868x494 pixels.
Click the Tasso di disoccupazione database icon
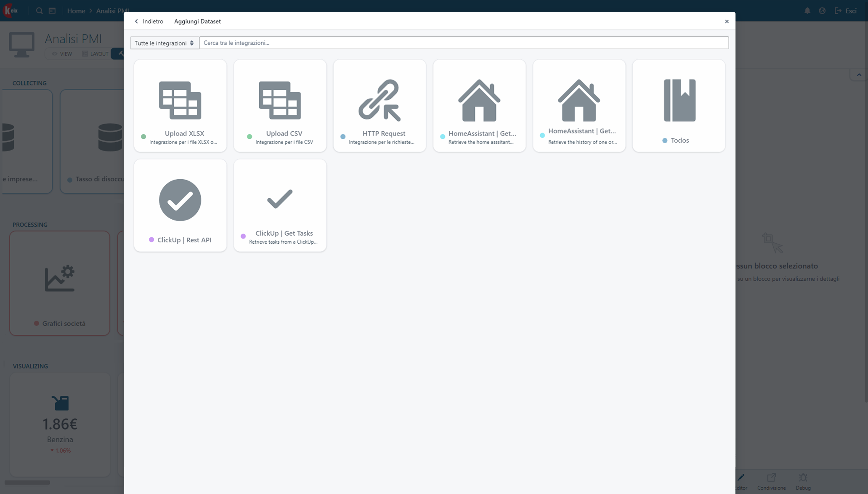[x=110, y=137]
